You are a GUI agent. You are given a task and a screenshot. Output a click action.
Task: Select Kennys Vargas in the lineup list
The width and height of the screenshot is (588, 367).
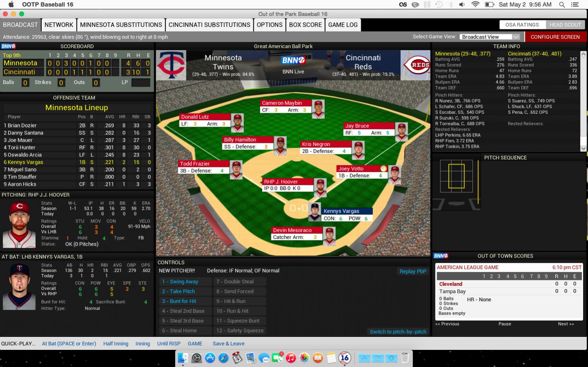click(x=23, y=162)
